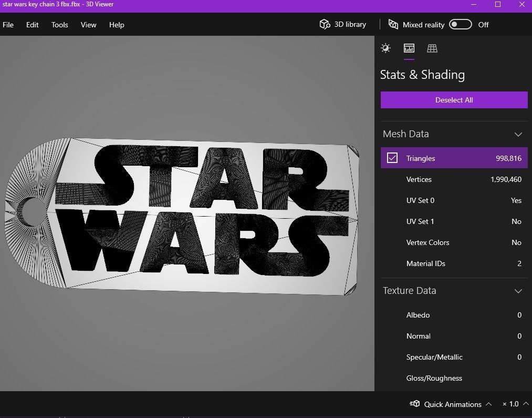Click the Star Wars keychain 3D model

pyautogui.click(x=182, y=216)
